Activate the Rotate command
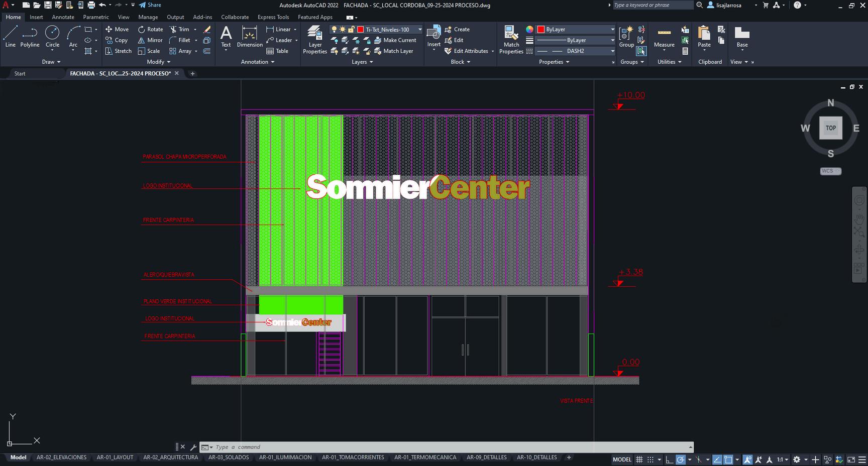This screenshot has width=868, height=466. click(150, 29)
